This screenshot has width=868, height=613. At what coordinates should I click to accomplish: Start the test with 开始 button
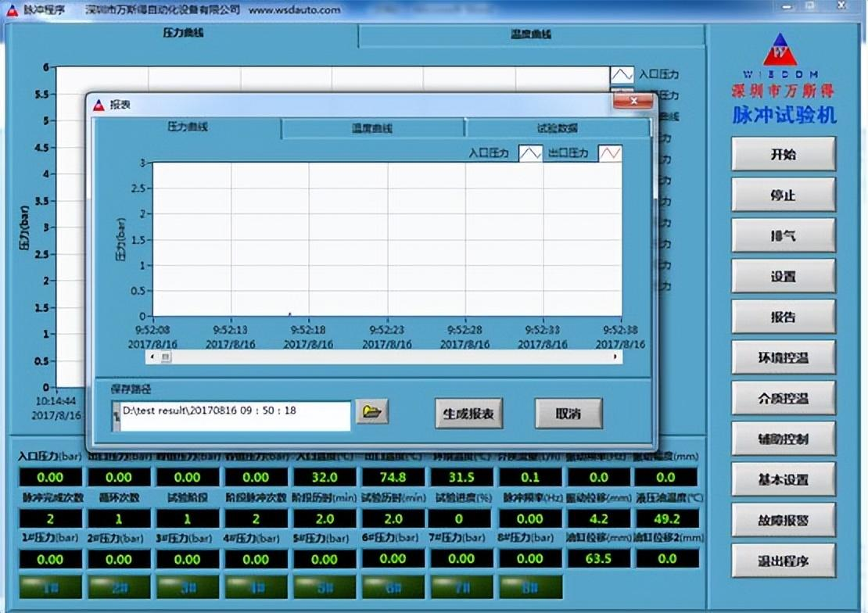click(x=784, y=155)
